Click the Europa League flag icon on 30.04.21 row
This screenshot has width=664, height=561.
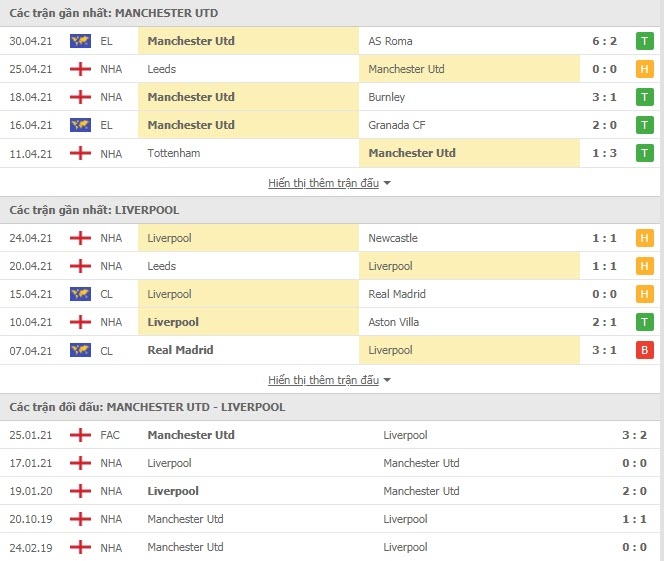[80, 41]
